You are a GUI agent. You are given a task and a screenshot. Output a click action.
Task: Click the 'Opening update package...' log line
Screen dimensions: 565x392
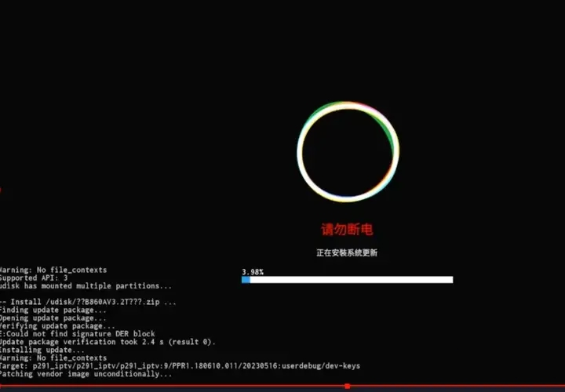(x=53, y=318)
